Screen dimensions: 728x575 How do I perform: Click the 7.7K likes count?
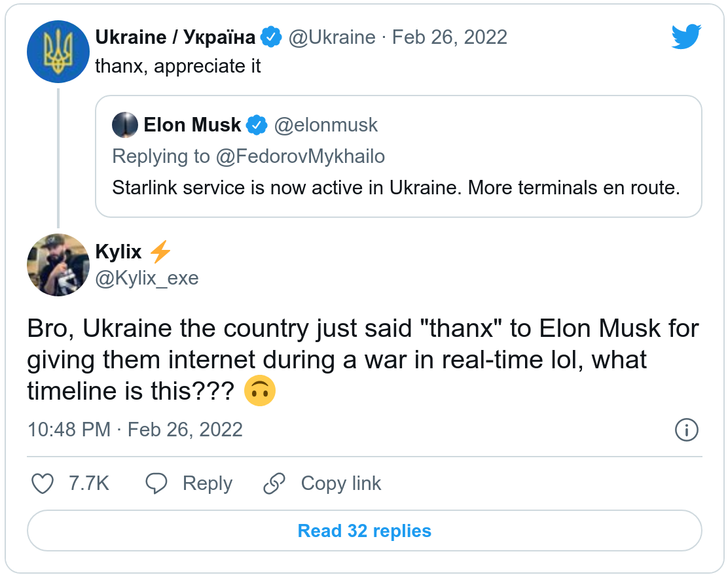[89, 483]
